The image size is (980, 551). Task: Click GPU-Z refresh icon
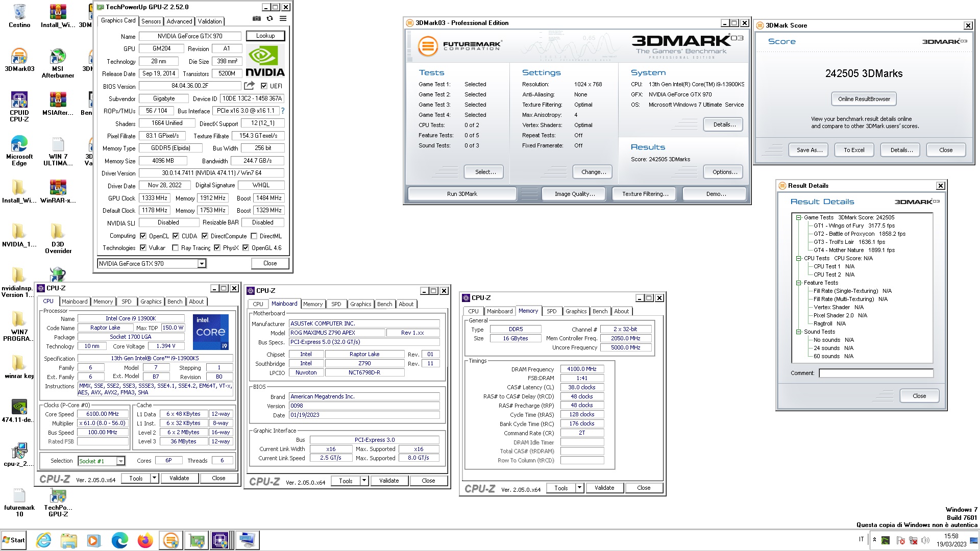pyautogui.click(x=269, y=19)
